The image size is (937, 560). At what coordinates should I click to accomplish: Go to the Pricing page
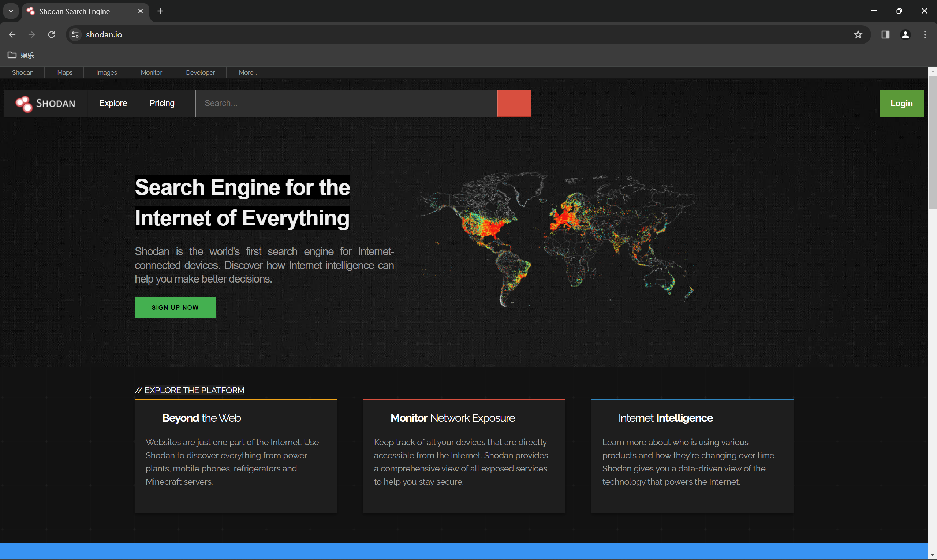[162, 103]
